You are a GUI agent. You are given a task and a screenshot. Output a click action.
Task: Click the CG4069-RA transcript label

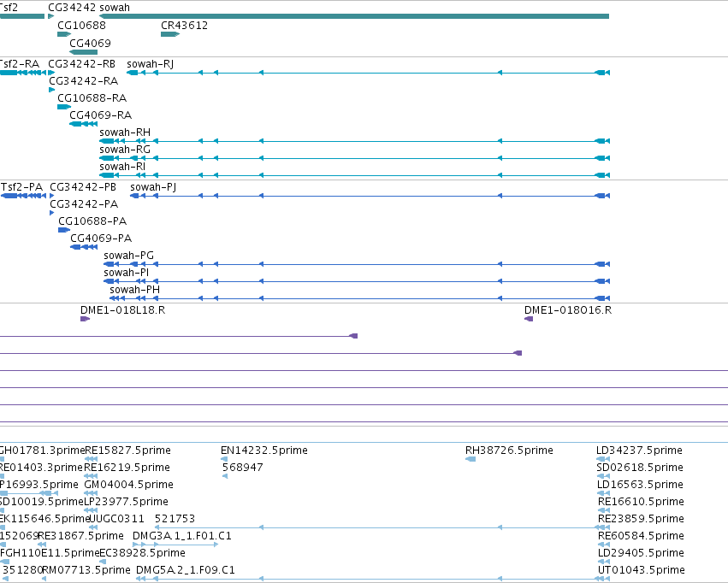(101, 115)
